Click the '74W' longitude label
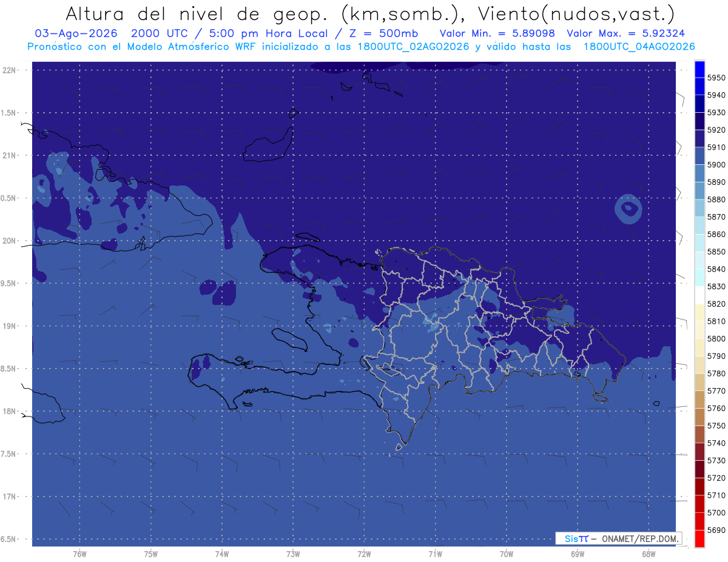 click(x=221, y=554)
